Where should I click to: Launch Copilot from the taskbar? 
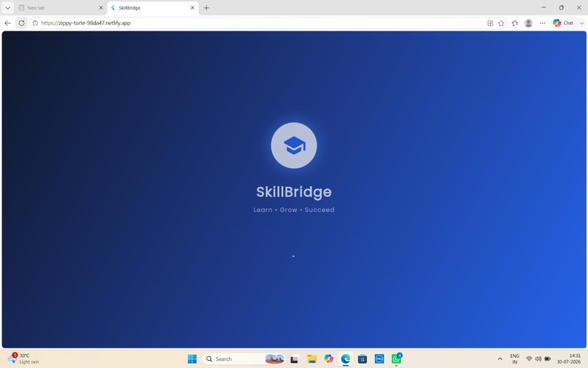[x=329, y=359]
